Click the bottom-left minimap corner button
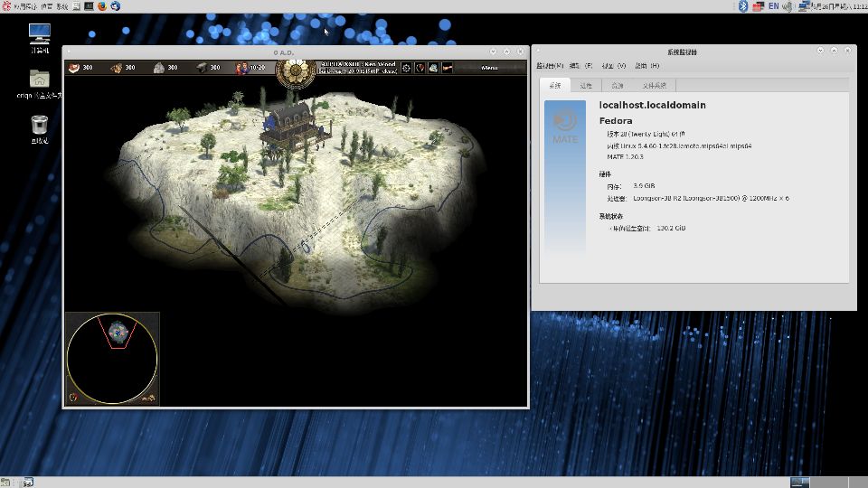The image size is (868, 488). point(73,397)
